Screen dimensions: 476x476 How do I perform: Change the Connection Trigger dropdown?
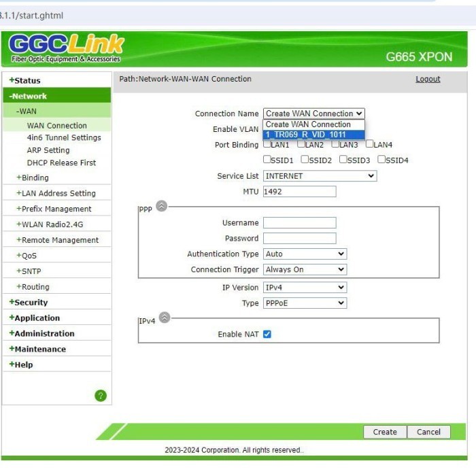tap(305, 269)
